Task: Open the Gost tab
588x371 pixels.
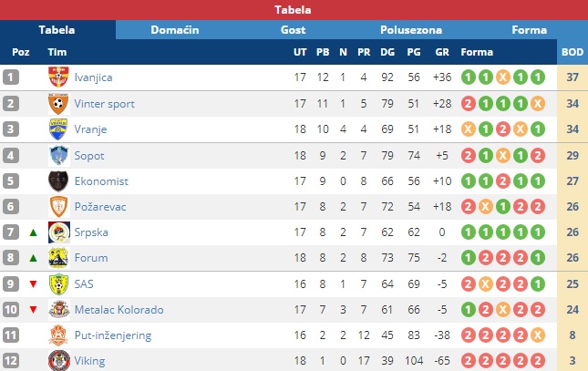Action: pyautogui.click(x=293, y=30)
